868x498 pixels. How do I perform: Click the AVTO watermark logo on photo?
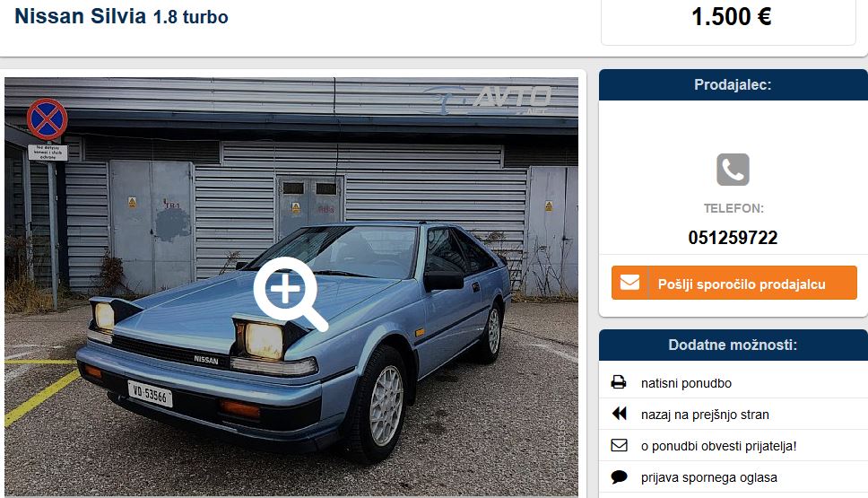(489, 100)
